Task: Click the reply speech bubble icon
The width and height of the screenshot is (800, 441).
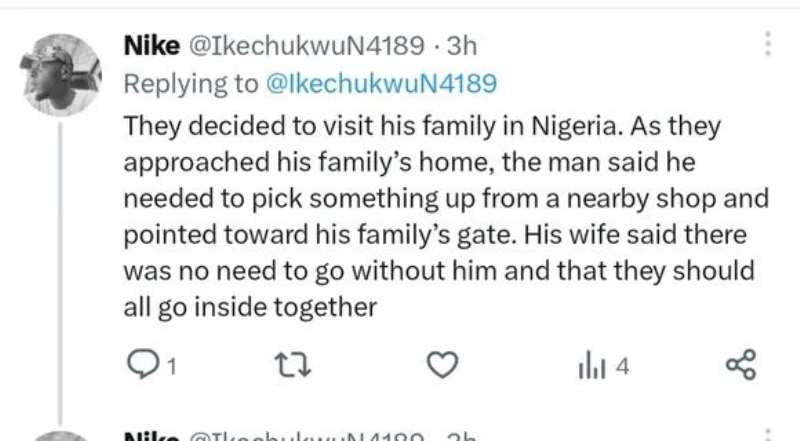Action: (142, 365)
